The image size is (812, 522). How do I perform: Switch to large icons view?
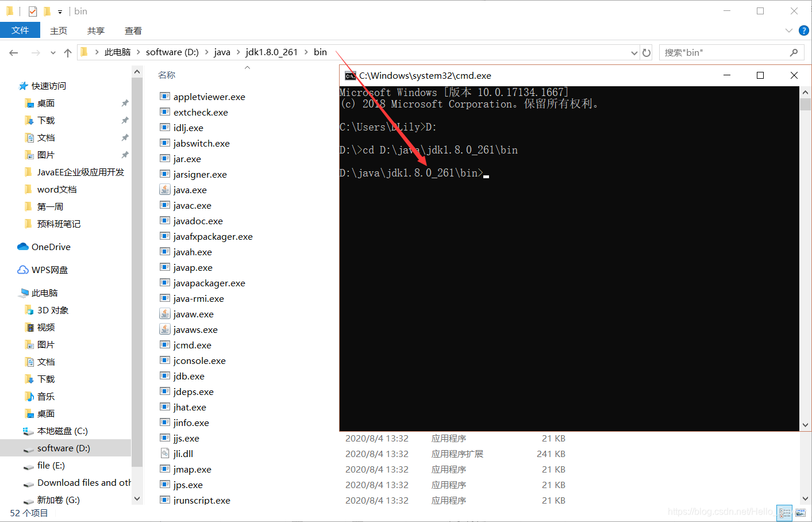point(801,513)
